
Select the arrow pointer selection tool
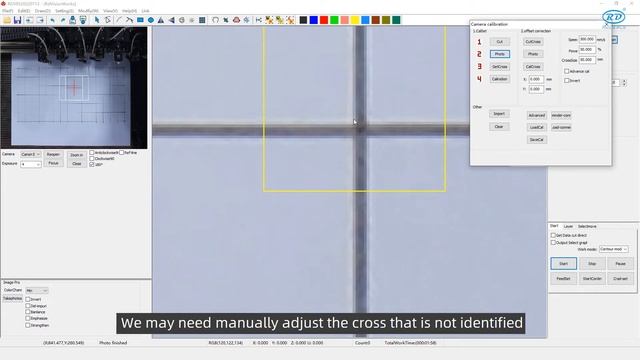(97, 20)
